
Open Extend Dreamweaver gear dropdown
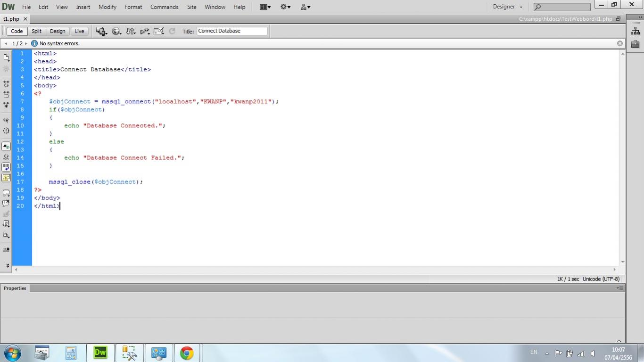click(x=286, y=7)
